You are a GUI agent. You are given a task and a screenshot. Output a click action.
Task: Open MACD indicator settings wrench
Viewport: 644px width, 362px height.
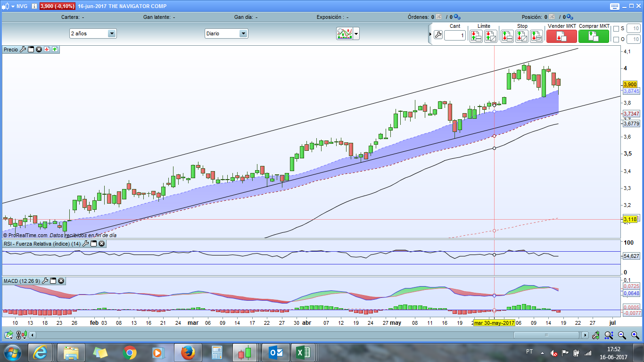[45, 281]
